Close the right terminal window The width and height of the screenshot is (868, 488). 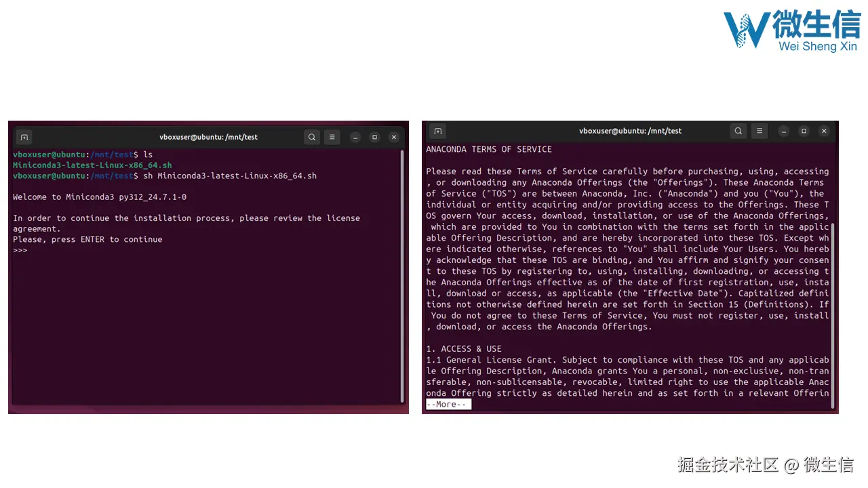click(824, 131)
